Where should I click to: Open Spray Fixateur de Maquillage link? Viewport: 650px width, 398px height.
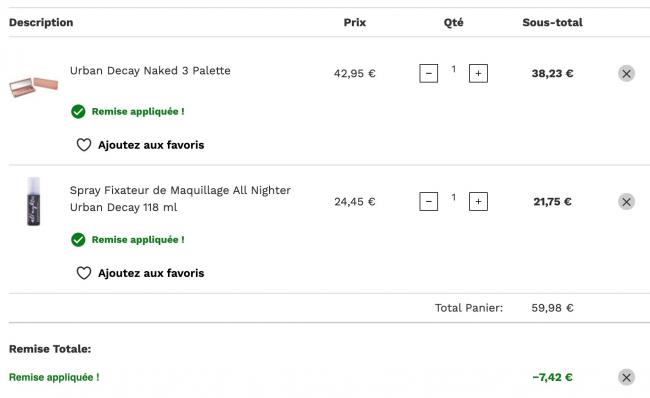(x=180, y=199)
